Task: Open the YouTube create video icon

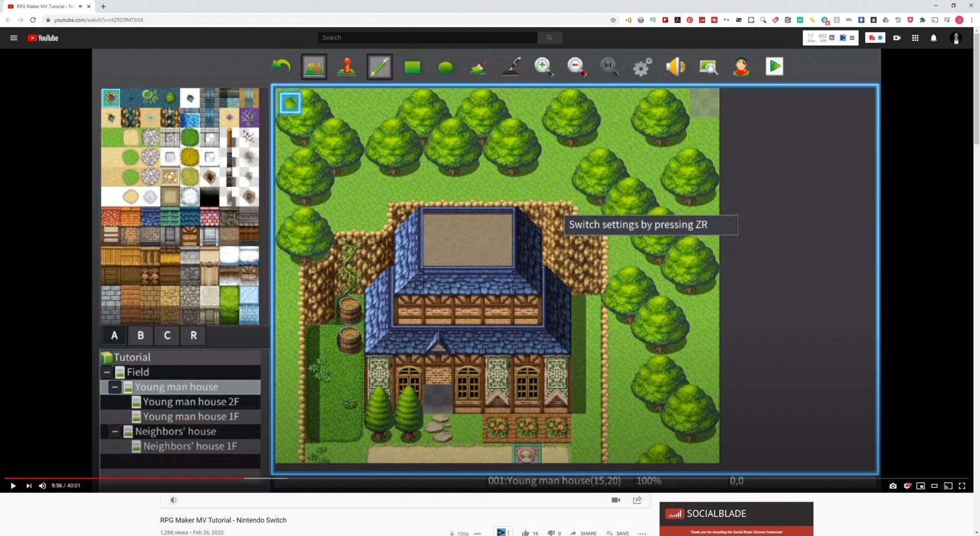Action: click(897, 38)
